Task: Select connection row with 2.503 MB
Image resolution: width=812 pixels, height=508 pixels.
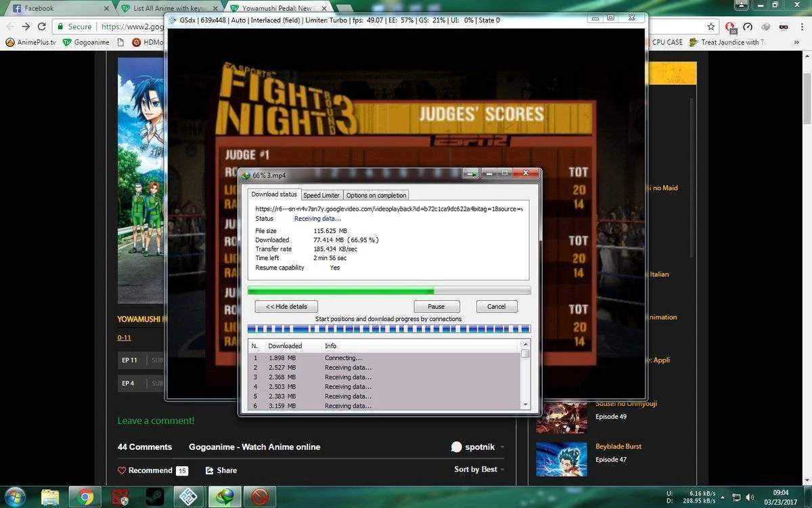Action: point(384,386)
